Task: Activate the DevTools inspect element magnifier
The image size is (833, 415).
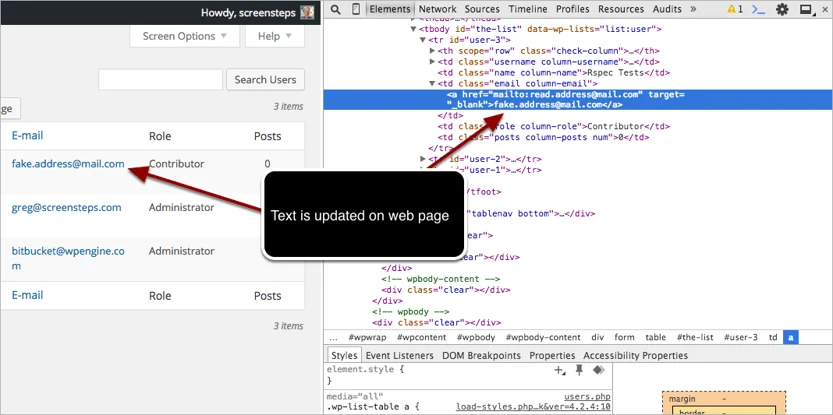Action: point(335,9)
